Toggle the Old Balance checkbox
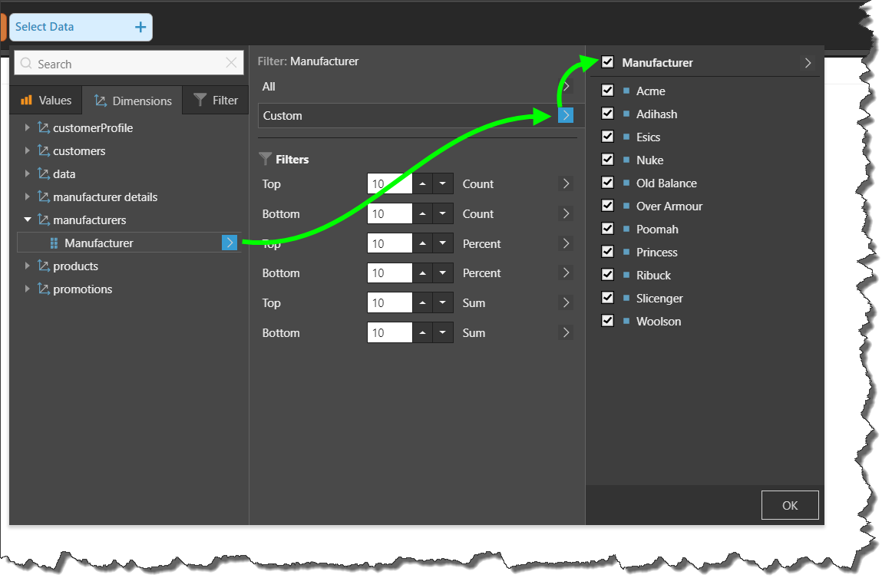 coord(608,183)
